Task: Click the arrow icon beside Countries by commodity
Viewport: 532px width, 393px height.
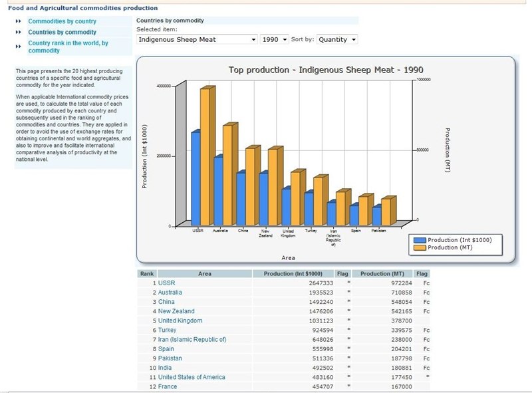Action: (x=19, y=32)
